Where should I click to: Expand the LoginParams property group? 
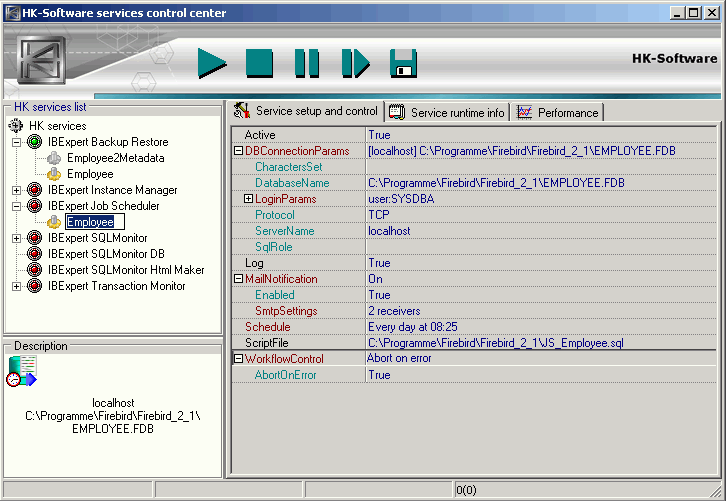tap(249, 199)
